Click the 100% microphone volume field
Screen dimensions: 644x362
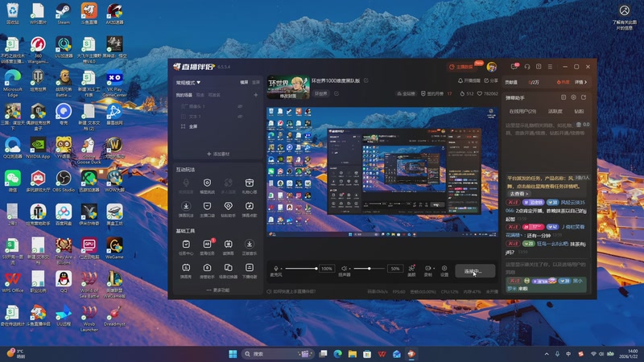(327, 269)
